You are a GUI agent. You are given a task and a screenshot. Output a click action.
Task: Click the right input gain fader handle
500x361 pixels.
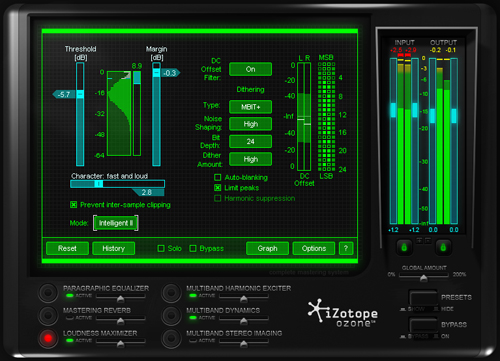coord(415,110)
